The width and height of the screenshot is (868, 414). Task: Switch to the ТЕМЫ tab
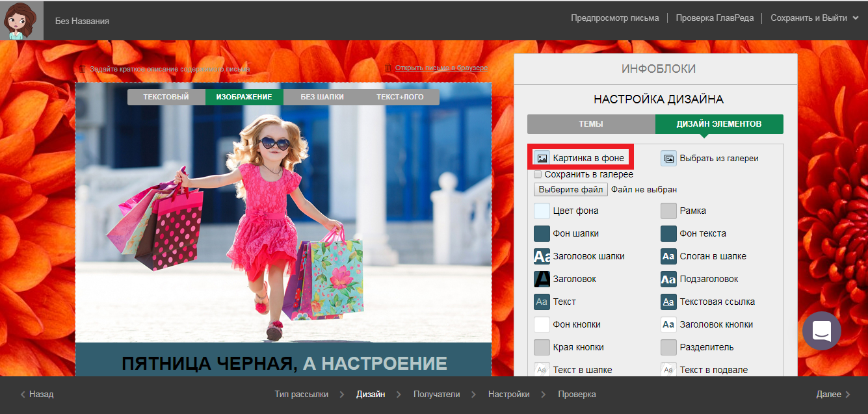click(591, 124)
